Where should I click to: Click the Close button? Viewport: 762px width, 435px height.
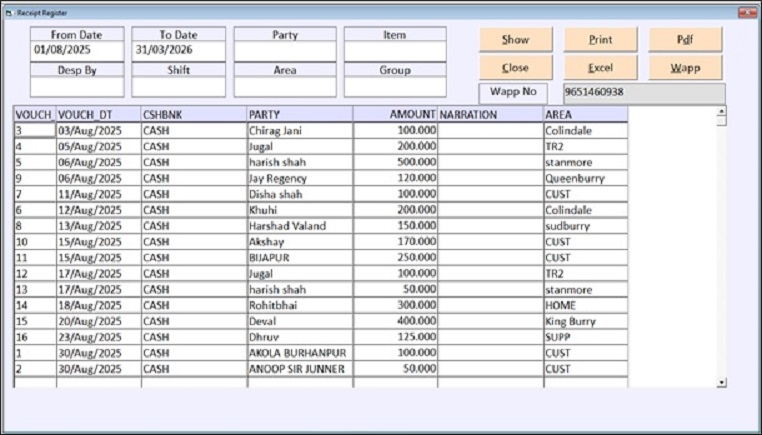(x=516, y=68)
